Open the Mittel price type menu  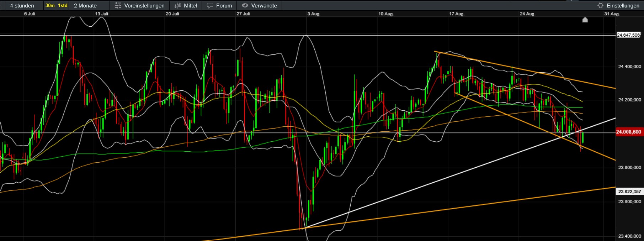[186, 5]
